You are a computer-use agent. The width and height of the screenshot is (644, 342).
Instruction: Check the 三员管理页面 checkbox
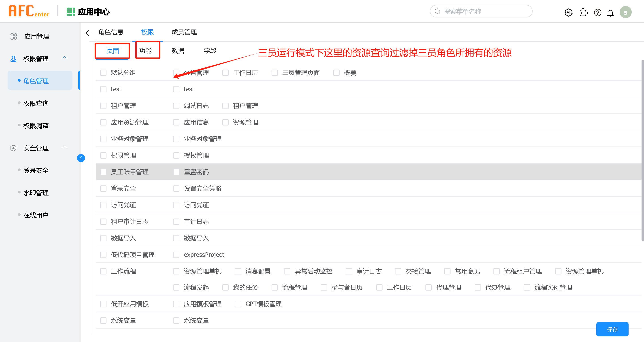[x=274, y=73]
